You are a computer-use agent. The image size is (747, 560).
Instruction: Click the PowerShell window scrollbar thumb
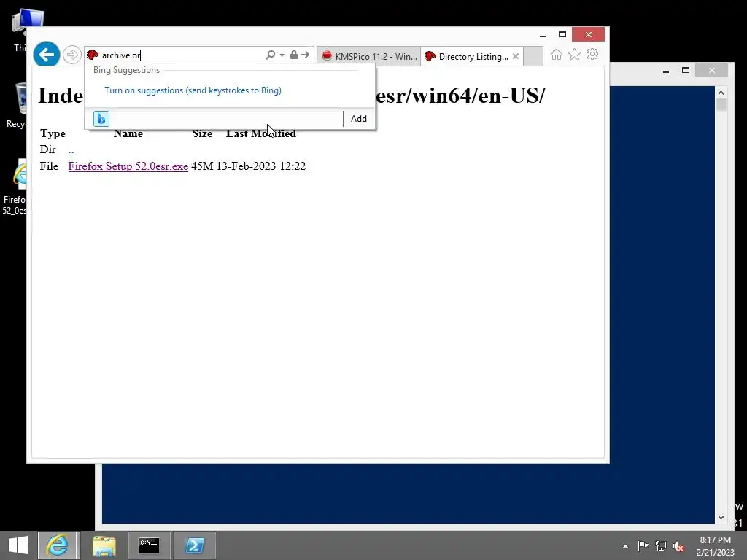click(x=721, y=105)
